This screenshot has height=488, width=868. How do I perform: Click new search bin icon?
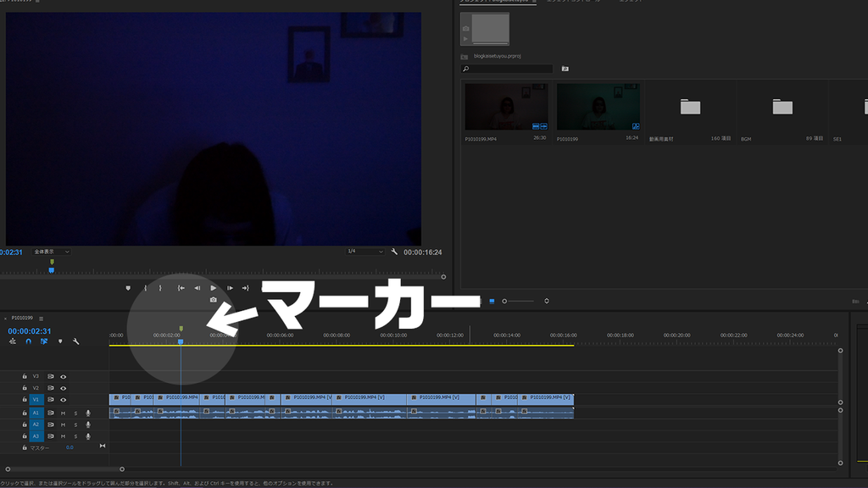(x=565, y=69)
